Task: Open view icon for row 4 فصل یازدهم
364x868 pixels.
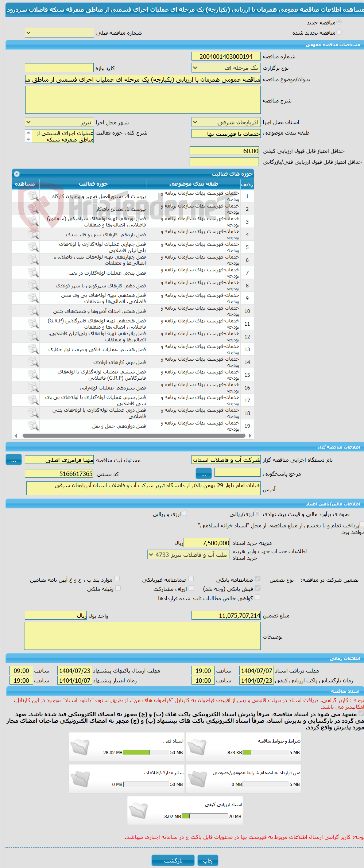Action: tap(33, 235)
